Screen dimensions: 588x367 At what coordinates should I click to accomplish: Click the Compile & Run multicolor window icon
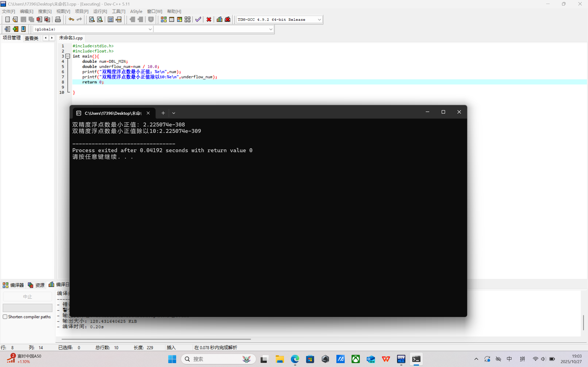(179, 20)
